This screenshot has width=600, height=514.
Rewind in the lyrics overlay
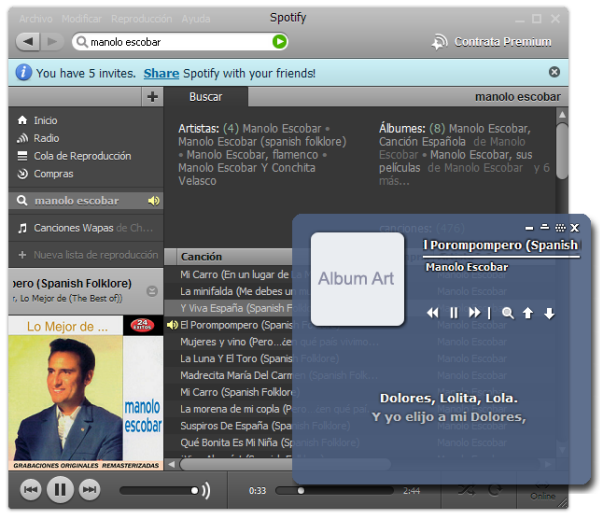(x=433, y=313)
